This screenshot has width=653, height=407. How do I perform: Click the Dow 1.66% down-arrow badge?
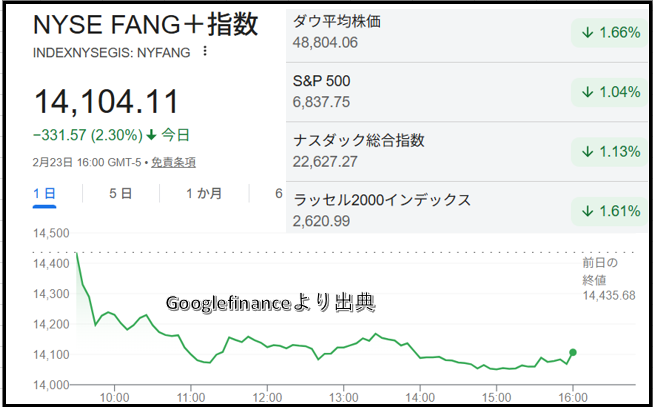point(607,33)
